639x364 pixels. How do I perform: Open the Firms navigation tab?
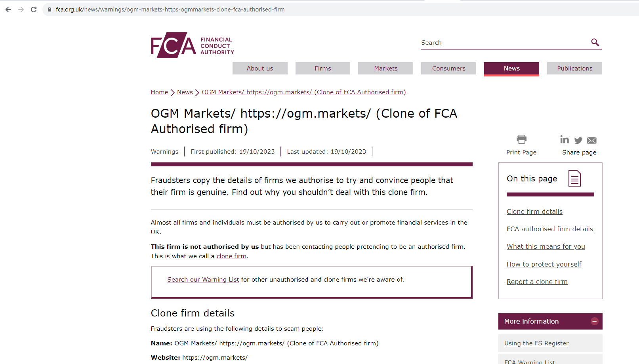tap(322, 69)
